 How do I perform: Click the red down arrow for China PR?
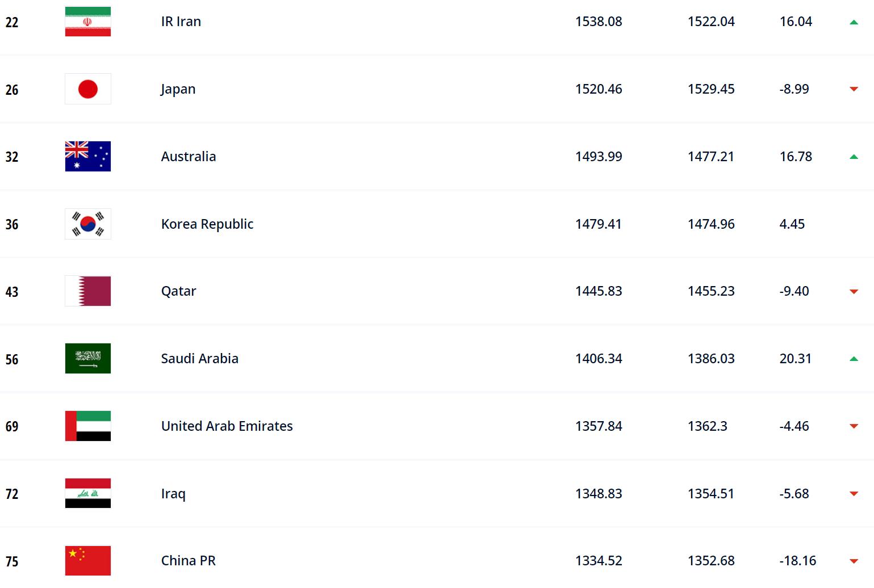[854, 561]
